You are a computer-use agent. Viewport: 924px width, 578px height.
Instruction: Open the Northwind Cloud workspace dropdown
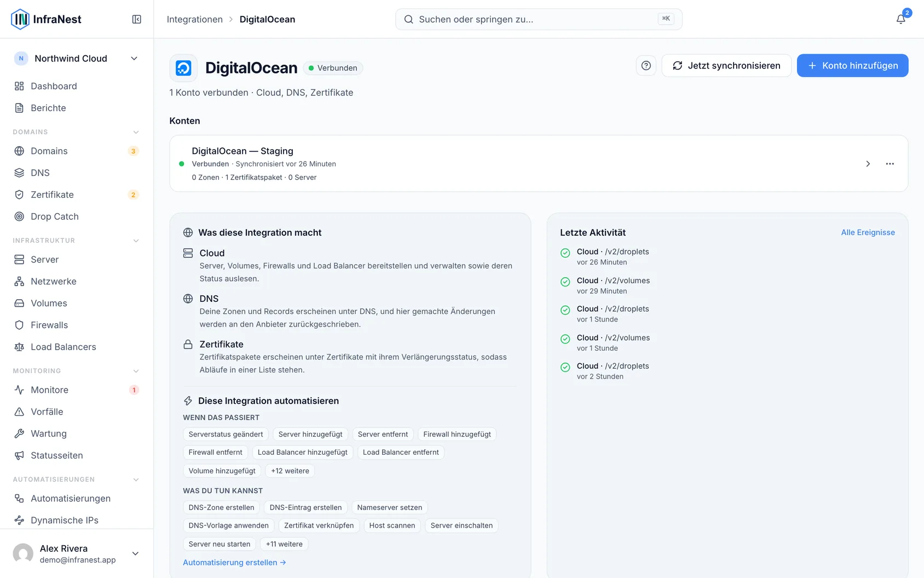click(77, 59)
